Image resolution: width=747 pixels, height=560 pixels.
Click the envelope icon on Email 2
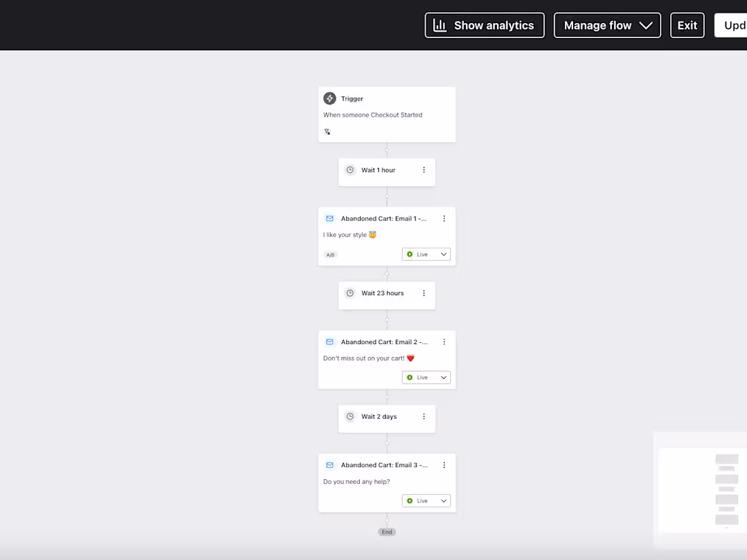[x=329, y=341]
